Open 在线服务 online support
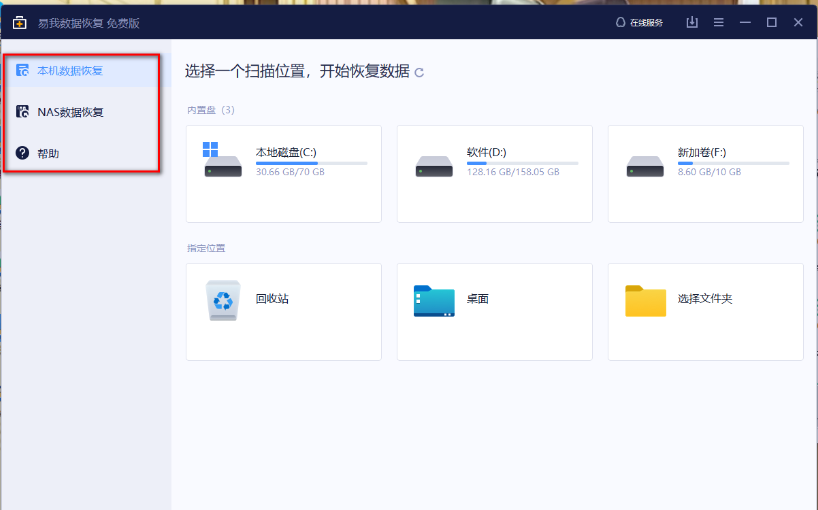 coord(639,22)
